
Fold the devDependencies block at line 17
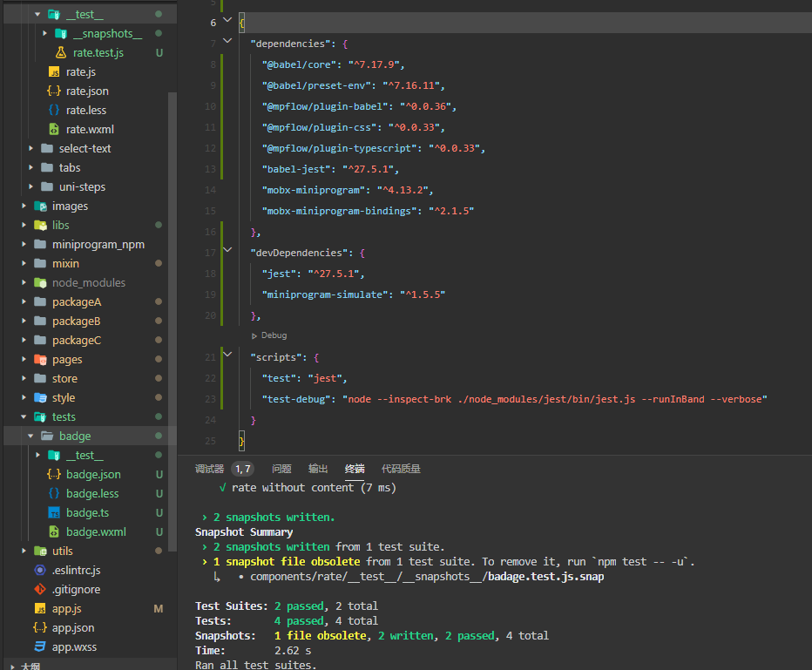(227, 249)
